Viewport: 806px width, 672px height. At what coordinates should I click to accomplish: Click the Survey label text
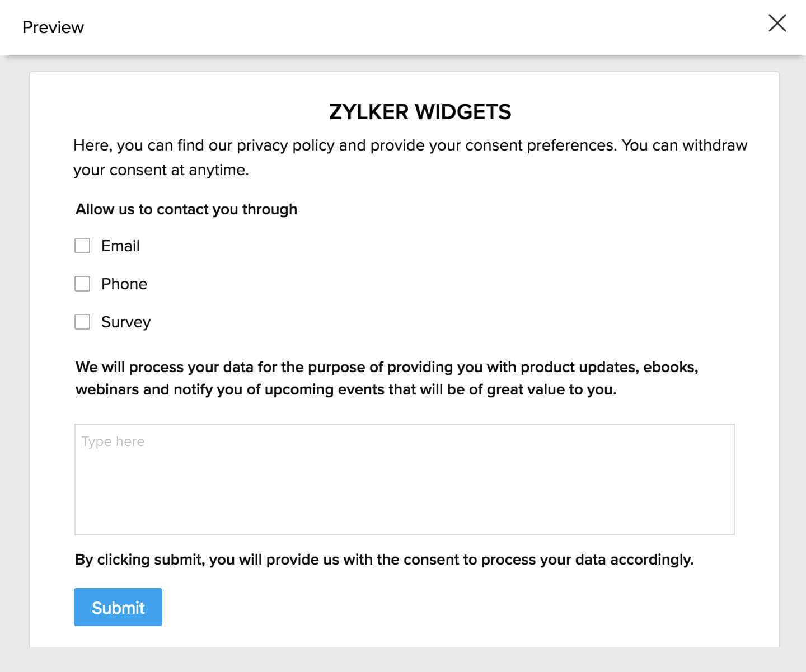(126, 322)
